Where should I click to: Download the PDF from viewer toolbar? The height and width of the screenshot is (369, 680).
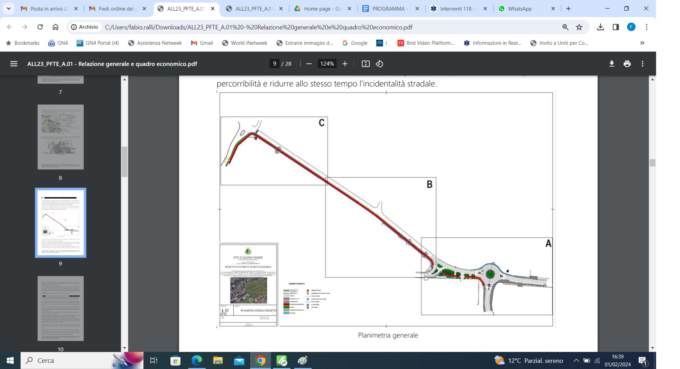[611, 64]
